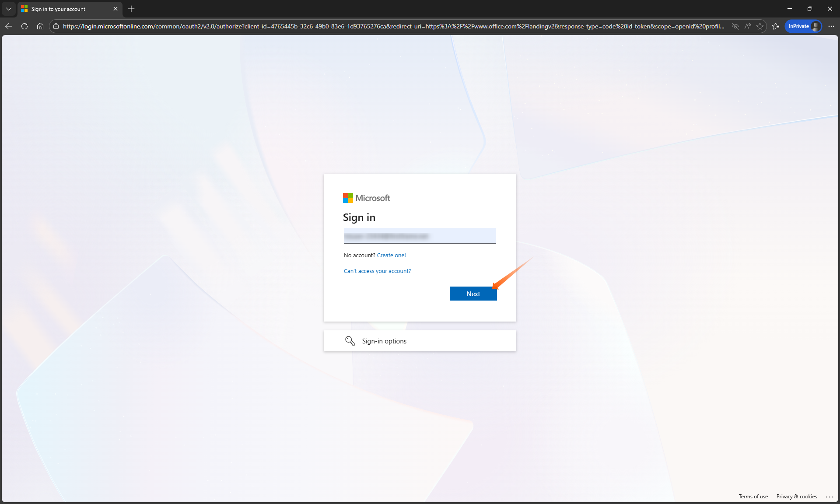This screenshot has height=504, width=840.
Task: Open InPrivate profile button
Action: [x=803, y=26]
